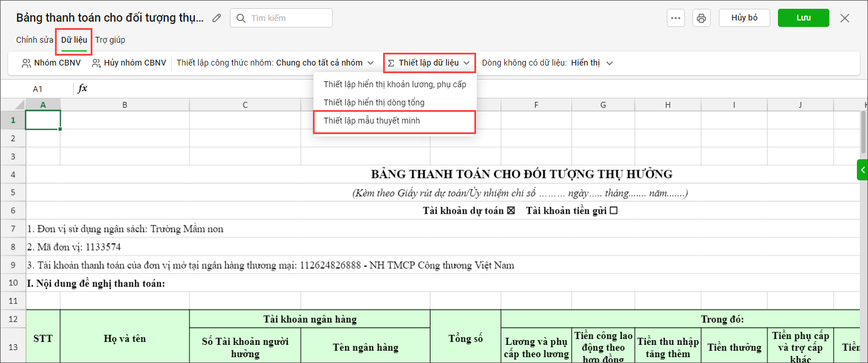The width and height of the screenshot is (868, 363).
Task: Click Hủy nhóm CBNV ungroup icon
Action: [x=97, y=63]
